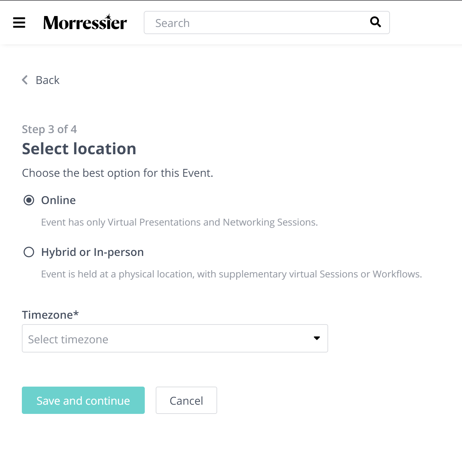Click the star on the Morressier logo

pyautogui.click(x=108, y=17)
